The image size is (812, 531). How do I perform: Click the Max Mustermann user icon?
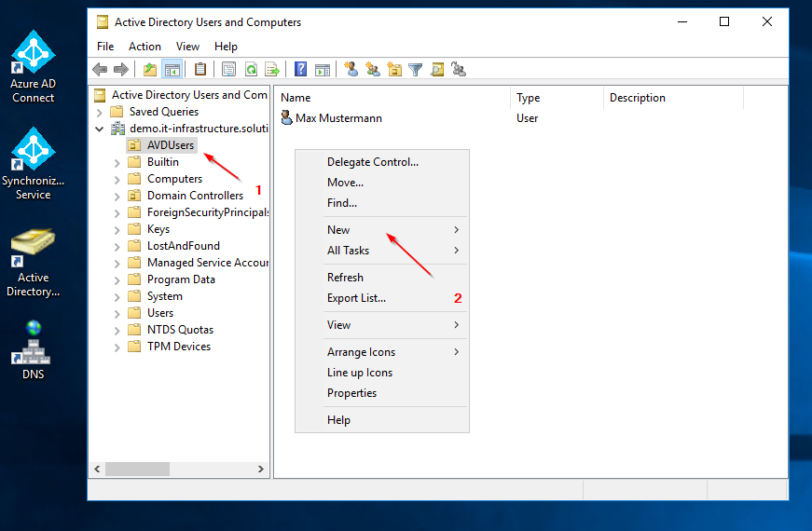click(x=286, y=118)
